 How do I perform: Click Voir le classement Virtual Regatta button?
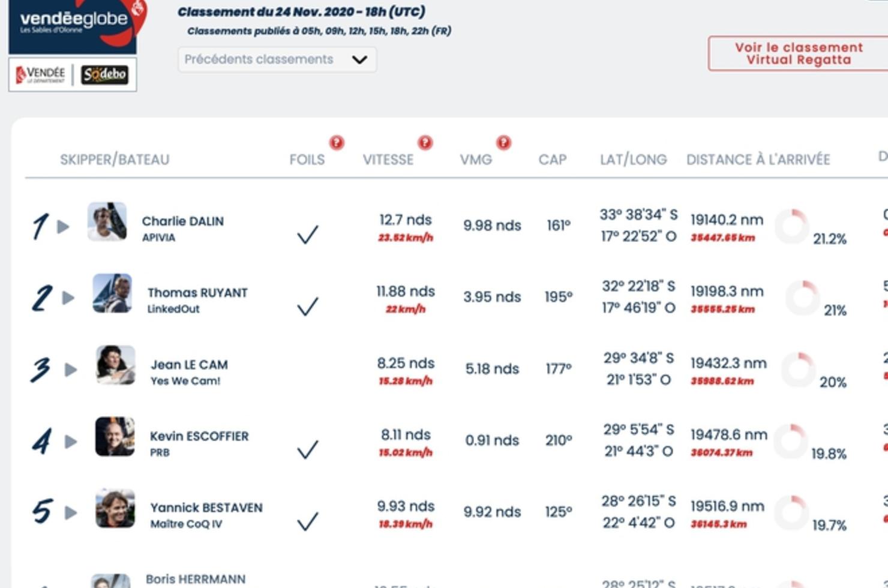(x=798, y=53)
